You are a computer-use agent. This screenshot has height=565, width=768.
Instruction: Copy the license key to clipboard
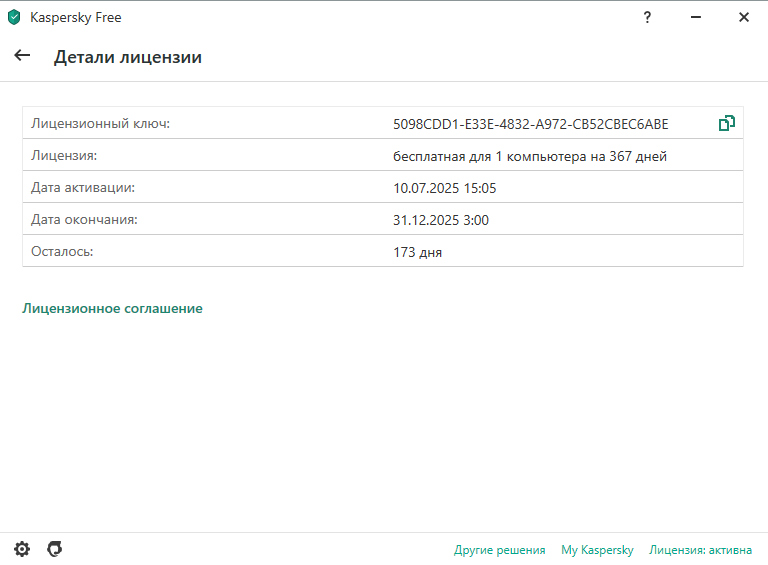point(726,124)
